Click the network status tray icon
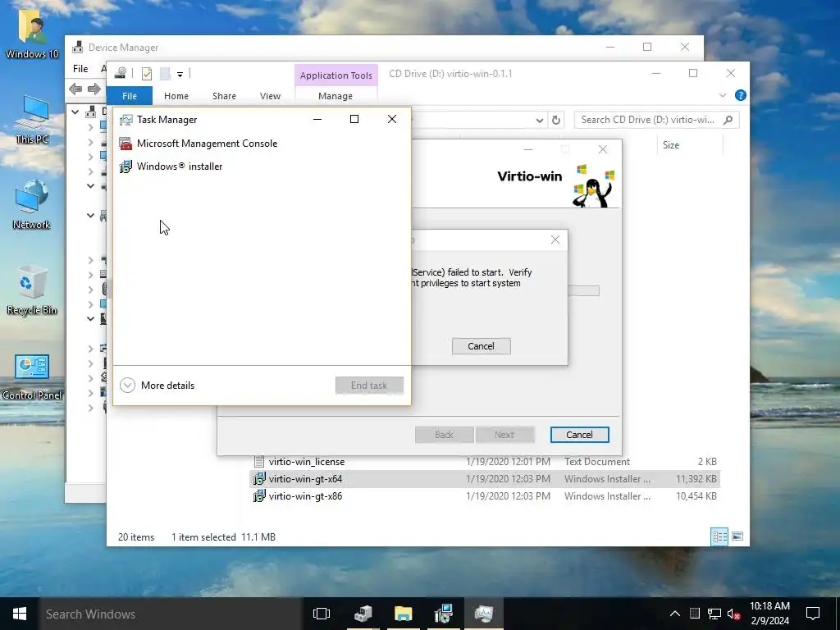 click(714, 614)
